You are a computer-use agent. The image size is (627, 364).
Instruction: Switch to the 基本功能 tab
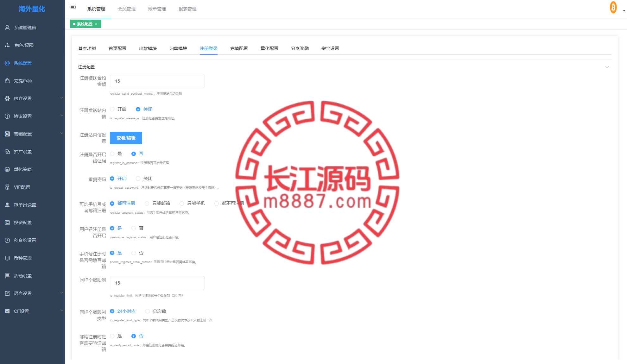tap(87, 48)
